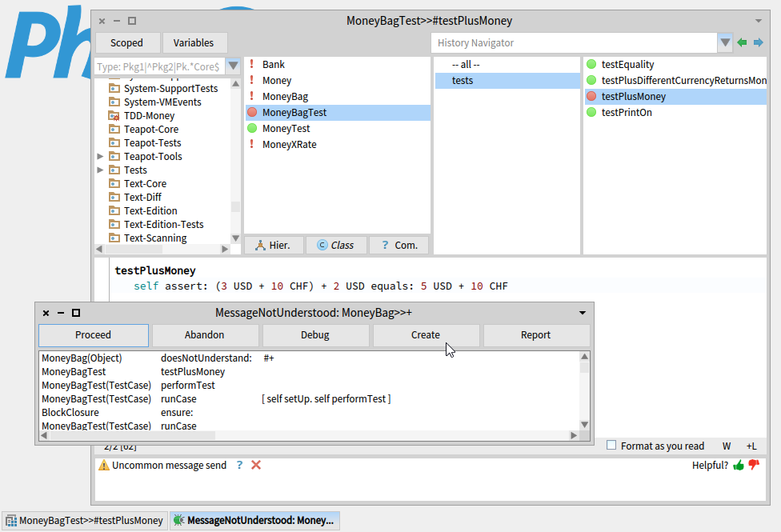
Task: Click the warning icon for Uncommon message send
Action: tap(103, 466)
